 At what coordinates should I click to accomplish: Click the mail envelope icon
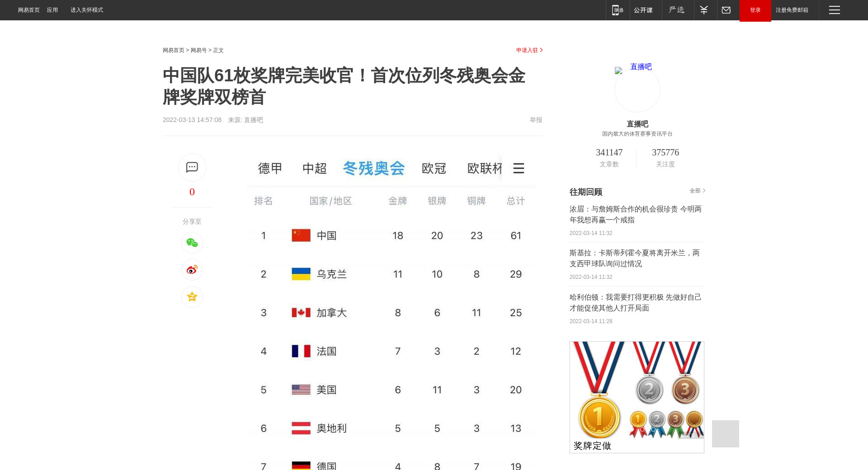coord(726,10)
